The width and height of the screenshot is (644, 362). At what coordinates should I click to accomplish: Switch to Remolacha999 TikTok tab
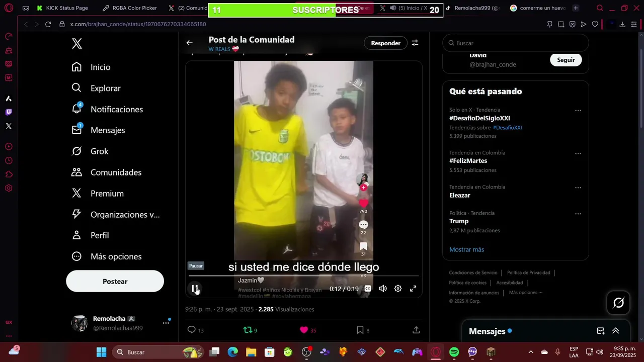472,8
